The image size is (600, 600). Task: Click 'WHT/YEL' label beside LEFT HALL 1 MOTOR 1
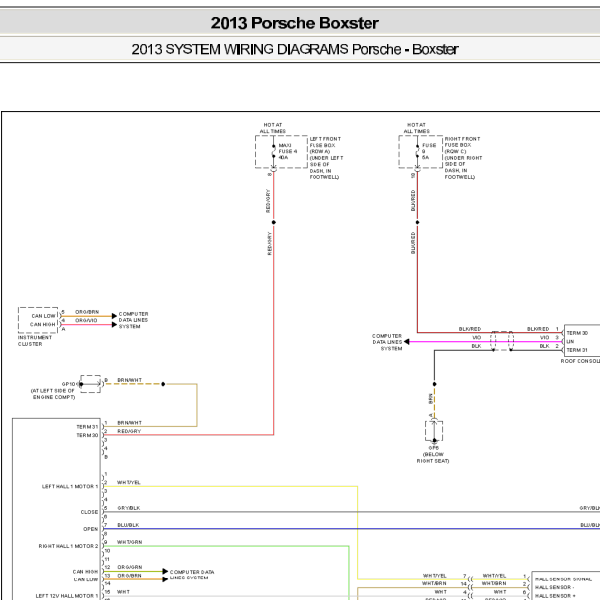pos(129,483)
